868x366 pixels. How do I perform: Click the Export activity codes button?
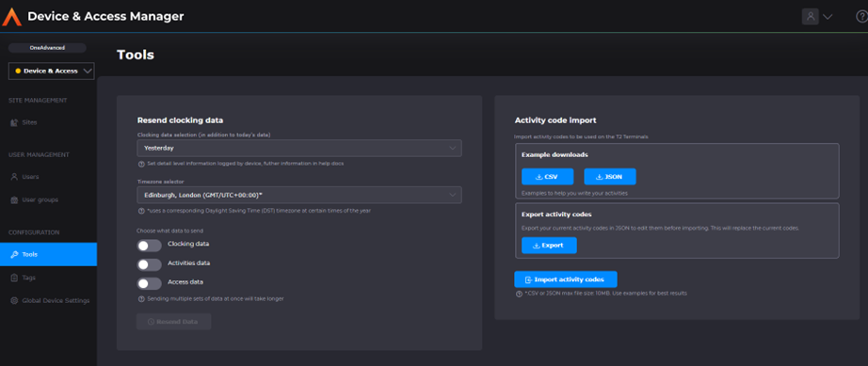(x=549, y=246)
